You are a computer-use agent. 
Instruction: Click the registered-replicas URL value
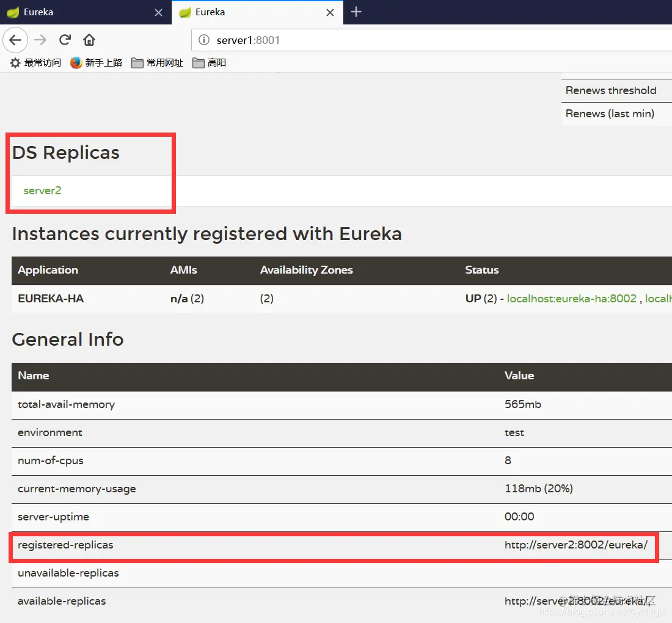click(576, 545)
